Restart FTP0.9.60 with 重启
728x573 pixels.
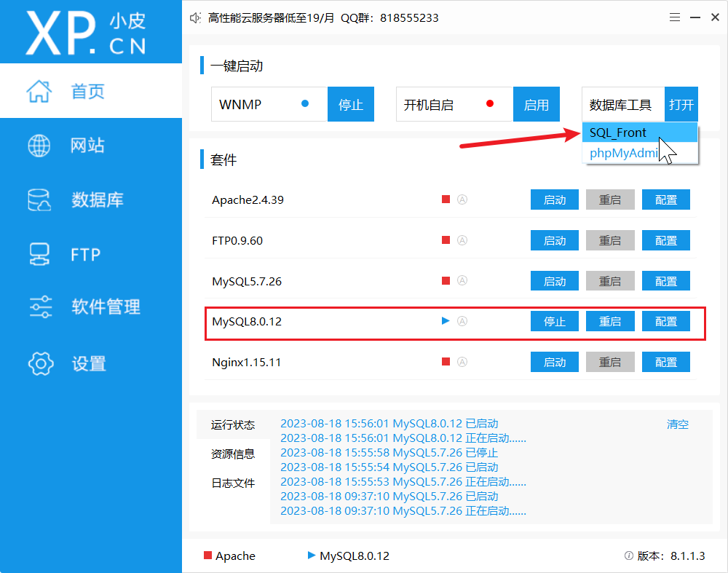click(x=610, y=240)
